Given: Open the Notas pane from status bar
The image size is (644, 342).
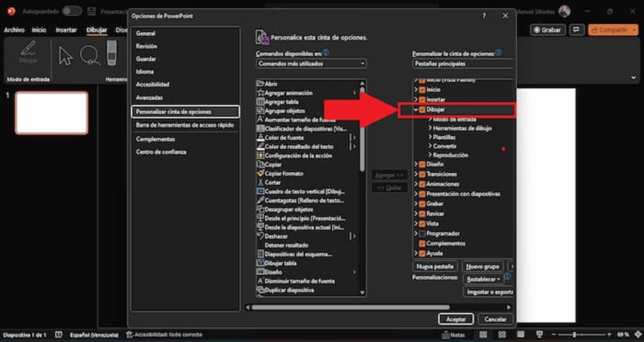Looking at the screenshot, I should (453, 335).
